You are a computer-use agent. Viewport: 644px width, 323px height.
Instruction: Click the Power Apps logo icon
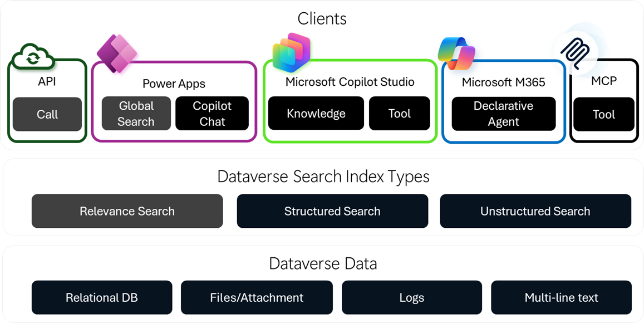pyautogui.click(x=116, y=53)
